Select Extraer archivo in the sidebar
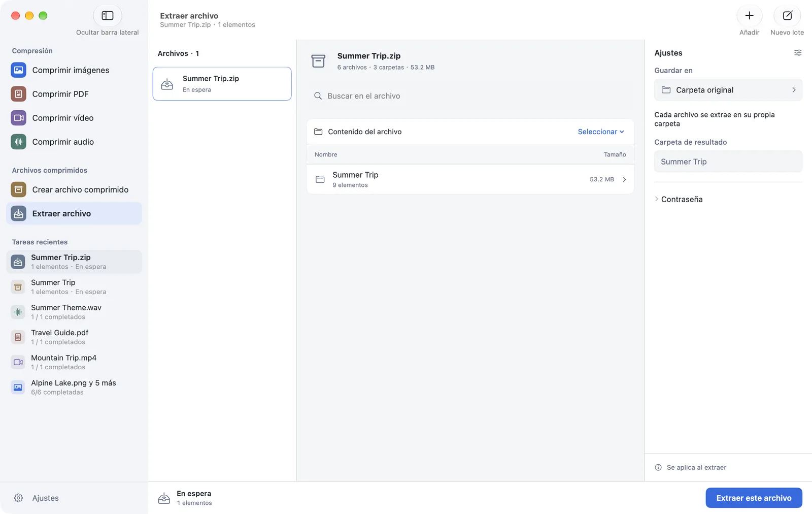The width and height of the screenshot is (812, 514). 74,213
